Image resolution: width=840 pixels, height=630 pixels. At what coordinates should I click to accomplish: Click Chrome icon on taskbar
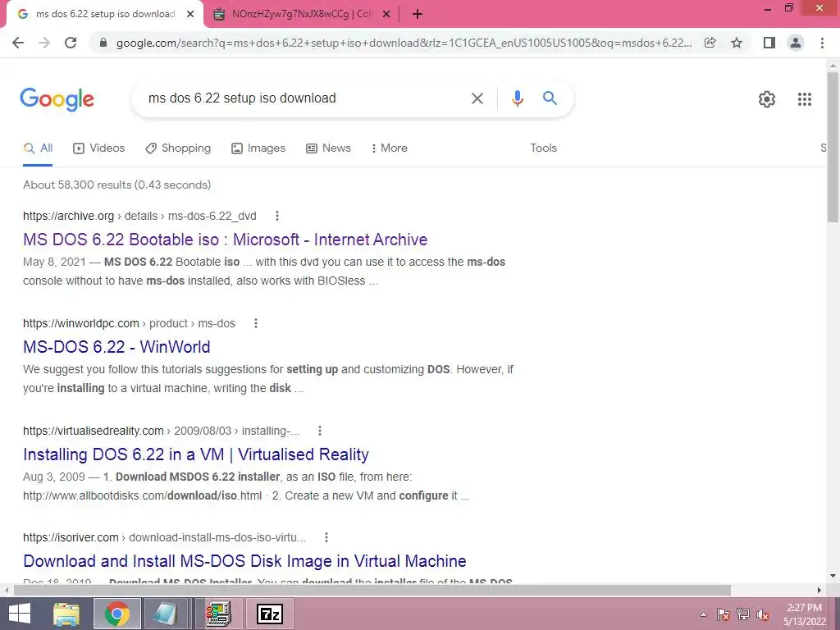[x=117, y=614]
